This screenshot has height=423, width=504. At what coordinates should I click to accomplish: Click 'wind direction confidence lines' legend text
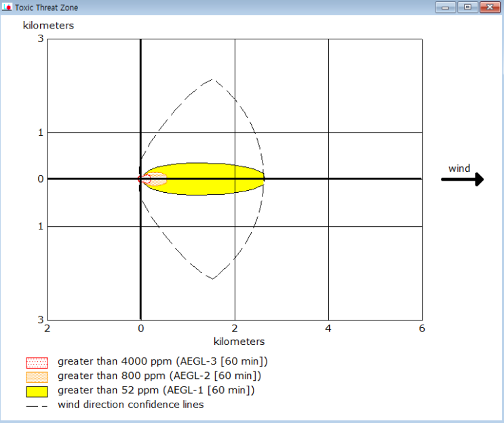[131, 405]
